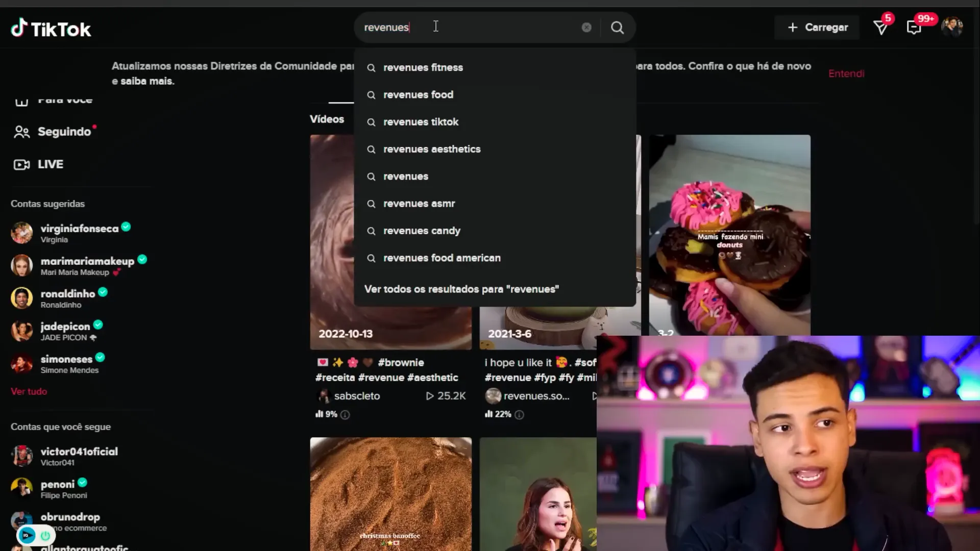Click the Seguindo people icon
Viewport: 980px width, 551px height.
click(21, 132)
